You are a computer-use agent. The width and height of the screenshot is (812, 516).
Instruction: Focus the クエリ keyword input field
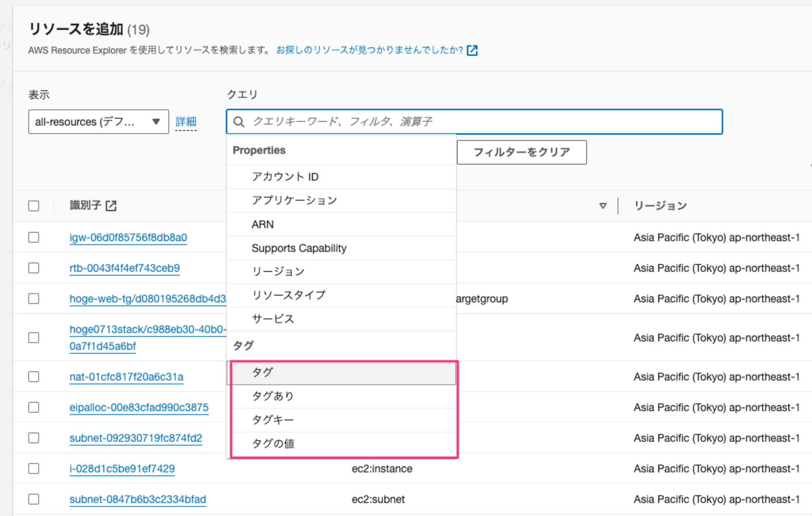point(474,121)
